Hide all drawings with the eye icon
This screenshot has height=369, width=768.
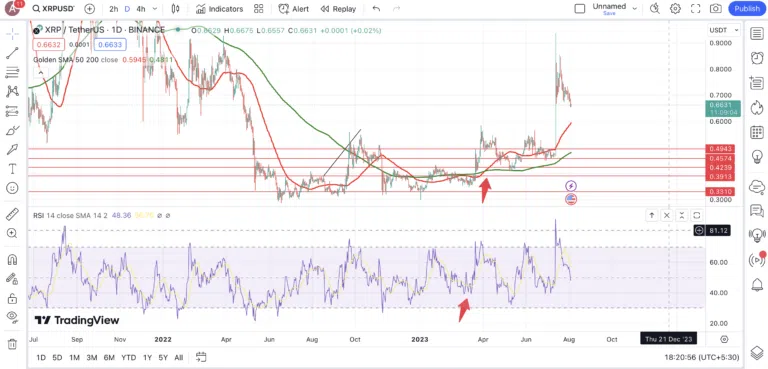point(12,318)
